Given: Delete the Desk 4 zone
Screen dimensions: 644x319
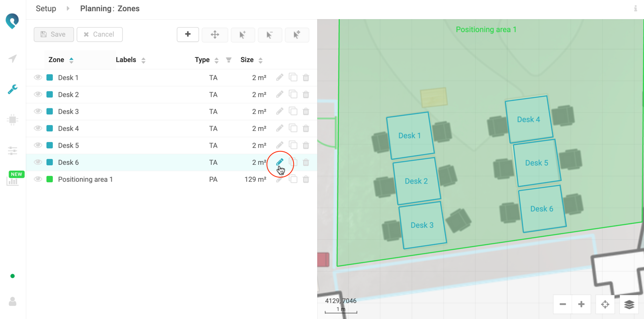Looking at the screenshot, I should pyautogui.click(x=306, y=128).
